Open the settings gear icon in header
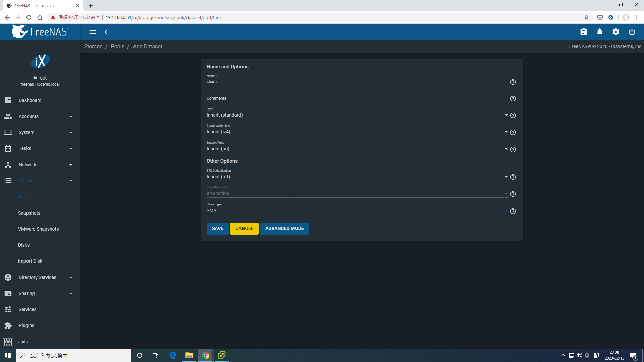Viewport: 644px width, 362px height. pos(616,32)
